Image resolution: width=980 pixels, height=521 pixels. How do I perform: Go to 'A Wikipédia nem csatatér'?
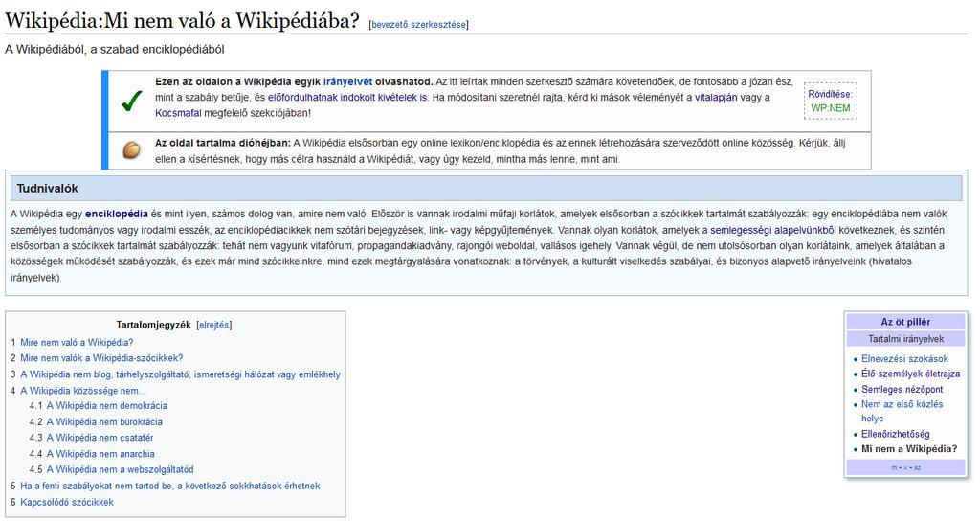point(100,437)
